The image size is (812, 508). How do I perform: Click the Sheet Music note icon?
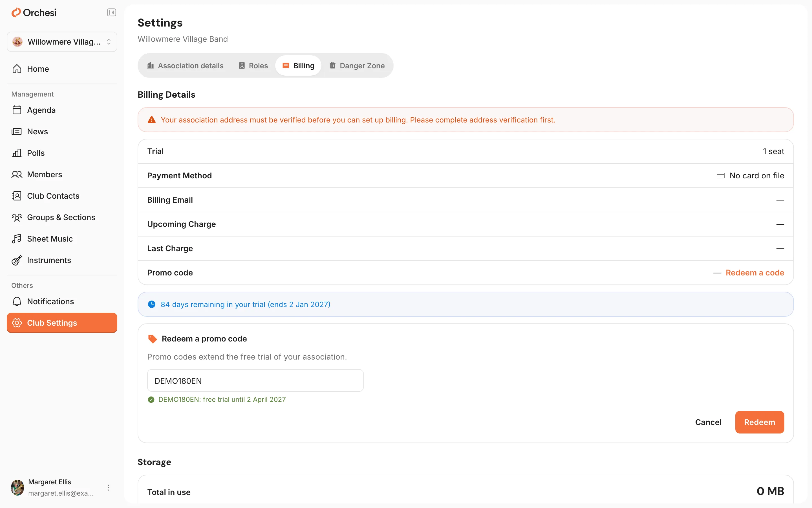pyautogui.click(x=17, y=239)
